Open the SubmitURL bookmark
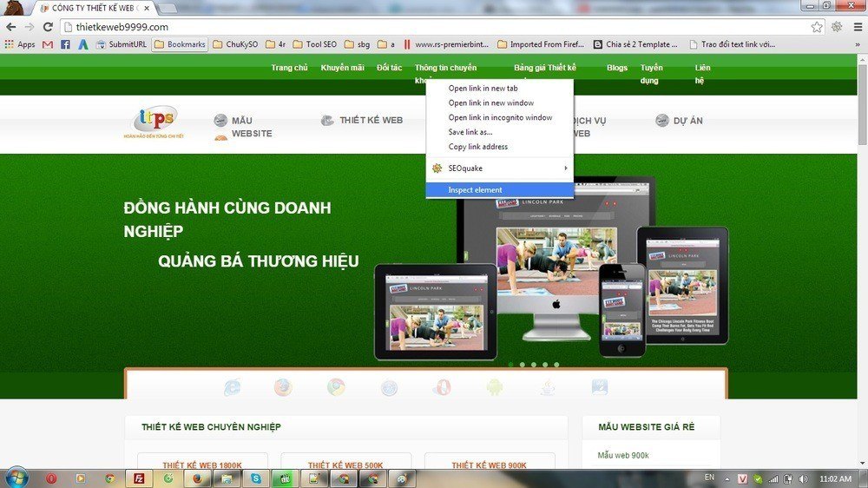This screenshot has width=868, height=488. 122,44
